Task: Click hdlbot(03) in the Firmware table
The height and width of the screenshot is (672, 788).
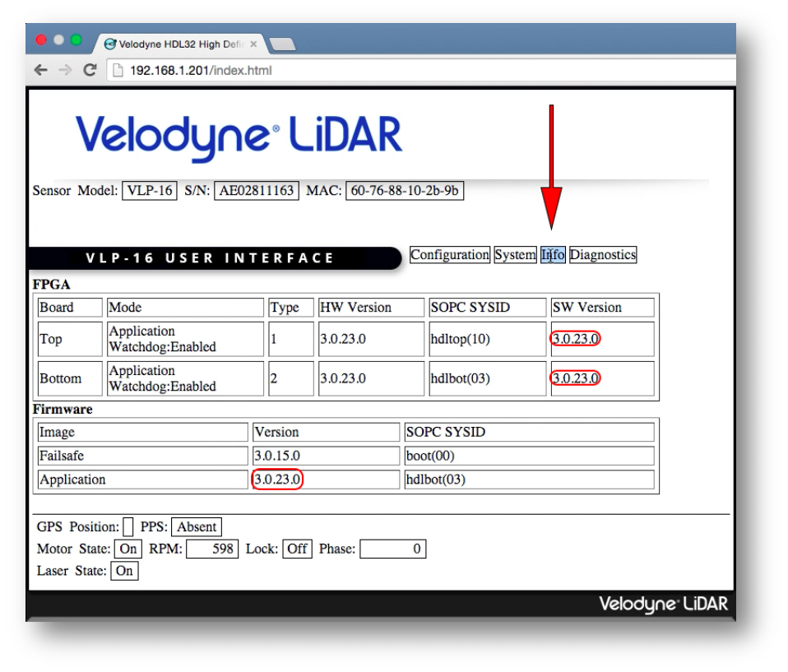Action: 529,480
